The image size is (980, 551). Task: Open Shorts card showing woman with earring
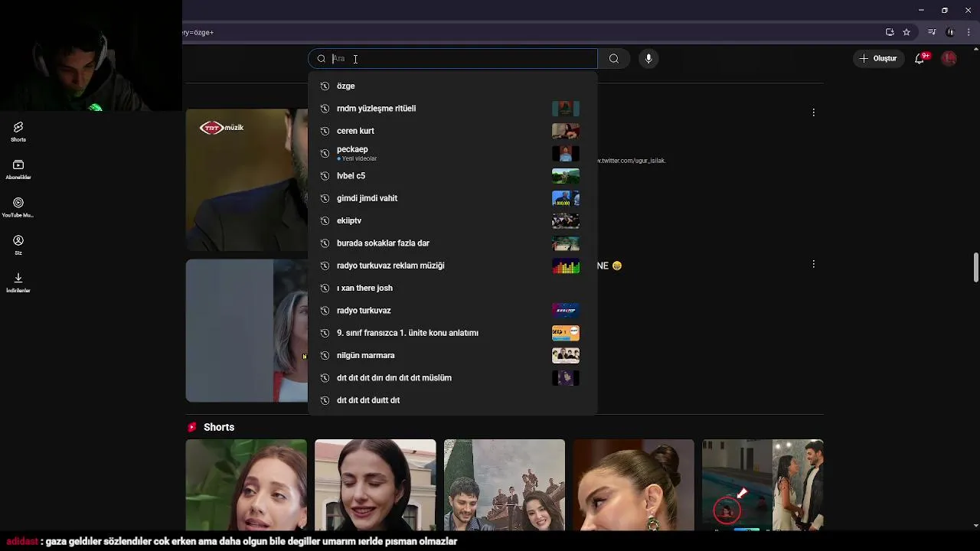click(x=634, y=485)
